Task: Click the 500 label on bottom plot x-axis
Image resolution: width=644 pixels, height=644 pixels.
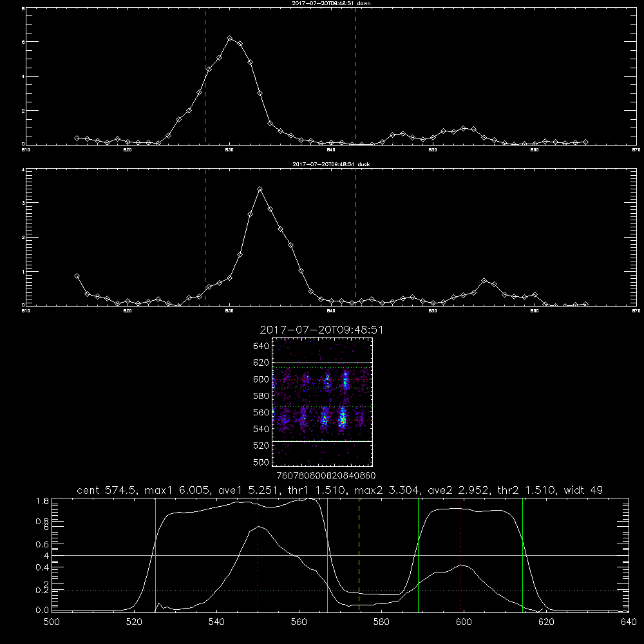Action: (x=52, y=622)
